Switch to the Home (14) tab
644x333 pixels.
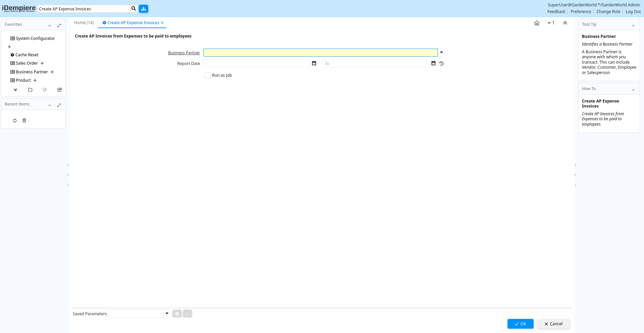pos(84,23)
